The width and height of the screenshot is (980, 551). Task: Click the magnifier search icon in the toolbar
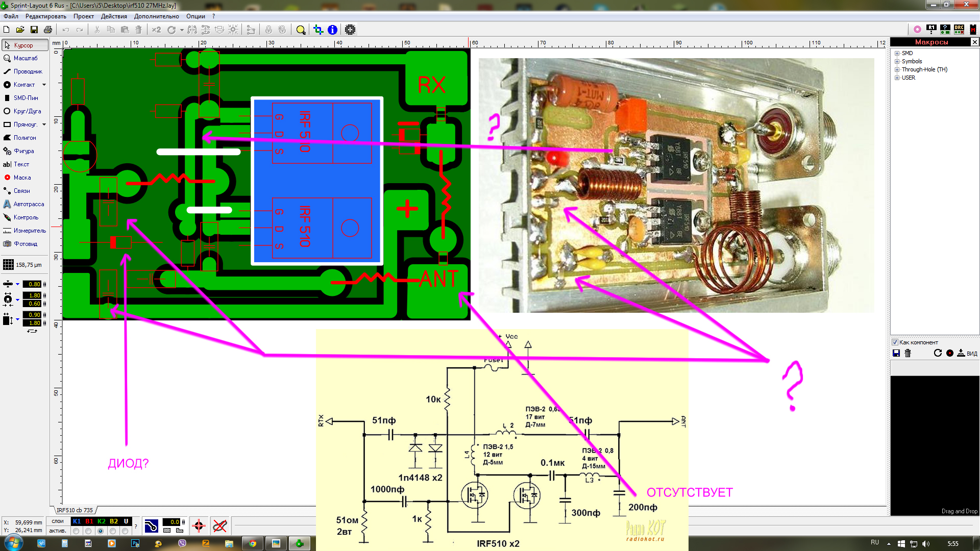(x=301, y=30)
